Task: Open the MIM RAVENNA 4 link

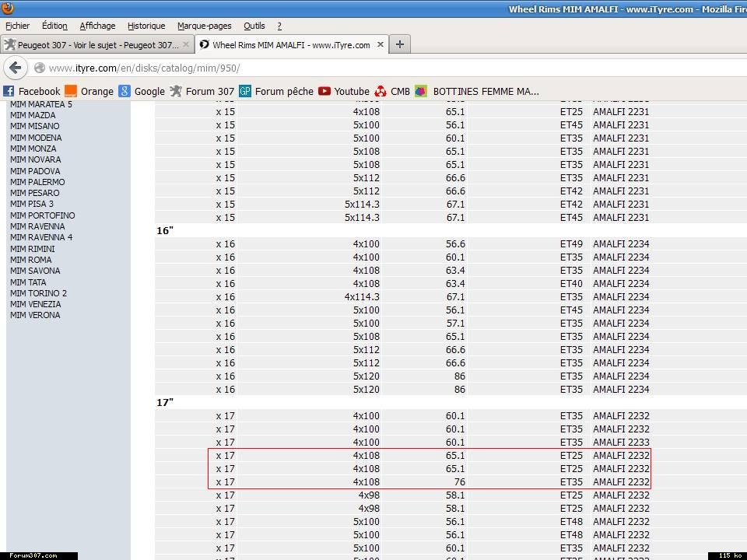Action: [41, 237]
